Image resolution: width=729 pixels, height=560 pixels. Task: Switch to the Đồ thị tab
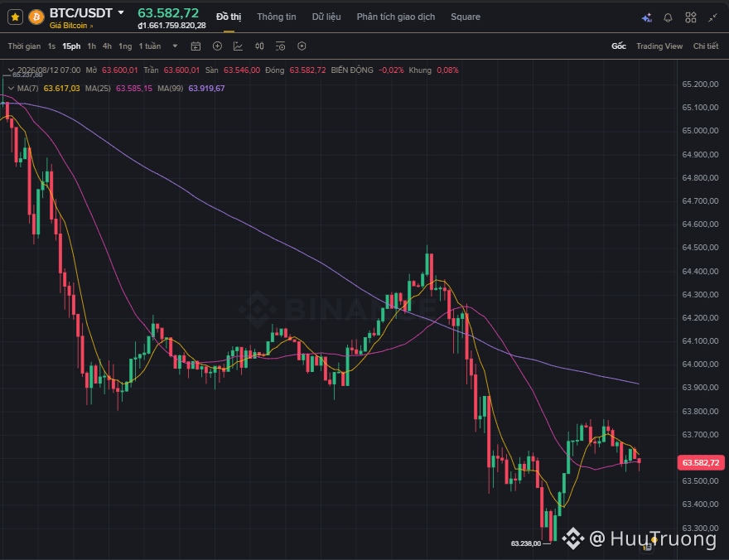pyautogui.click(x=229, y=17)
